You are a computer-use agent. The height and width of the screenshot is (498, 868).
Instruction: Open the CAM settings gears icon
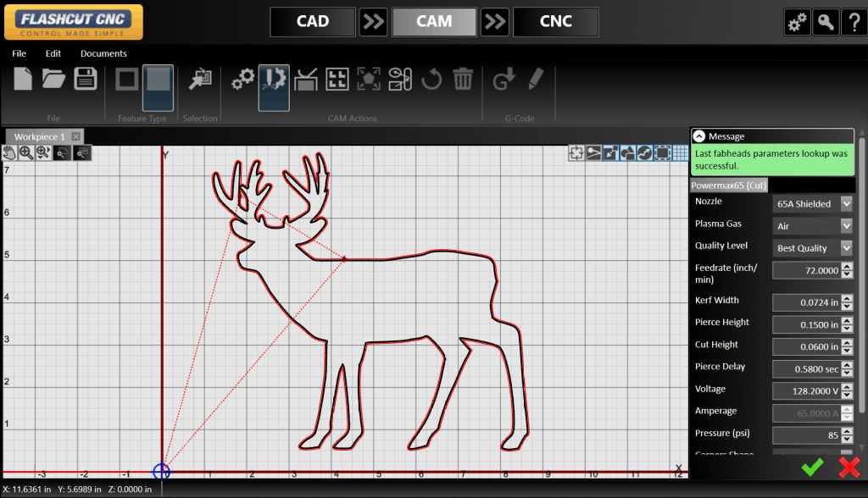(x=243, y=79)
